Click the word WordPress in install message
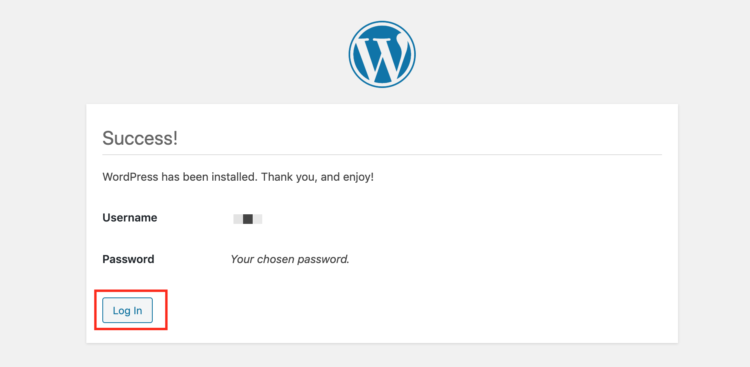 (130, 177)
